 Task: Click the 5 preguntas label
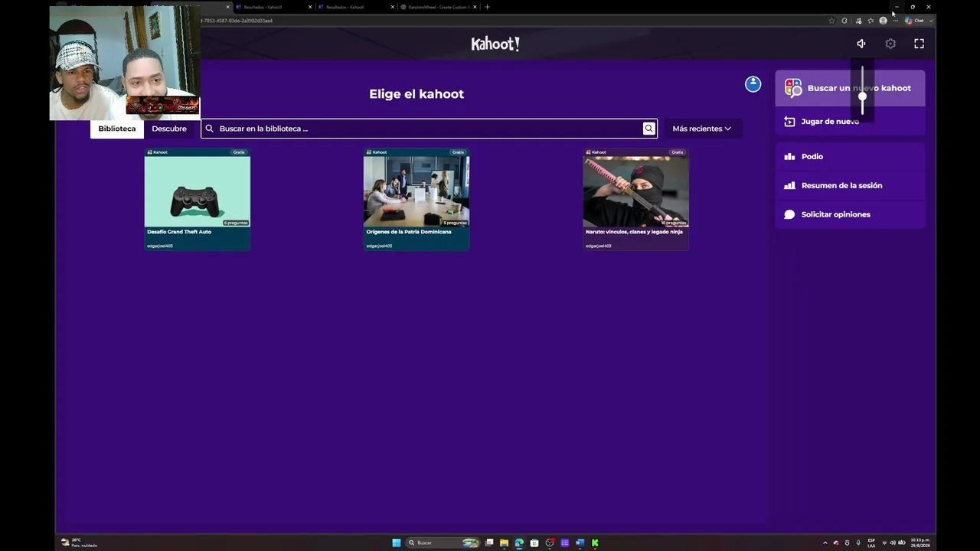tap(455, 223)
